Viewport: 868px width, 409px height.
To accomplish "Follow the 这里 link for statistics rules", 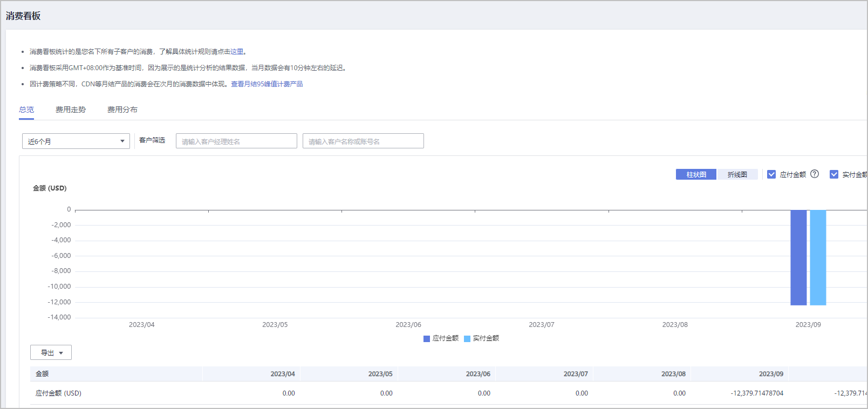I will 237,52.
